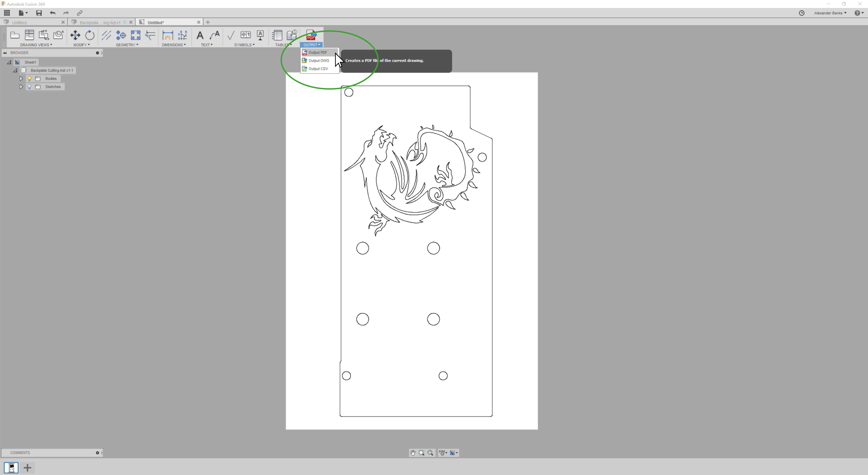Select the Zoom Window tool
Image resolution: width=868 pixels, height=475 pixels.
pos(421,453)
